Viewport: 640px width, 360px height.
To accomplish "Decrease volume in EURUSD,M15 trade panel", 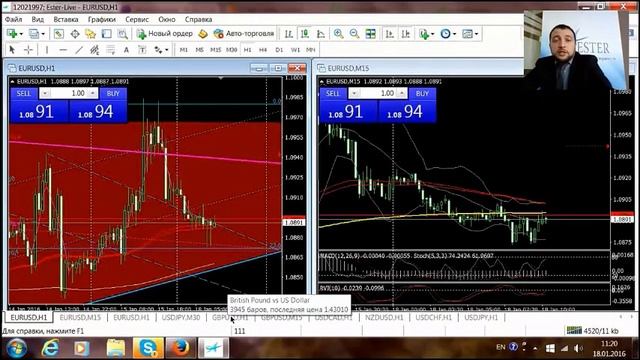I will point(354,93).
